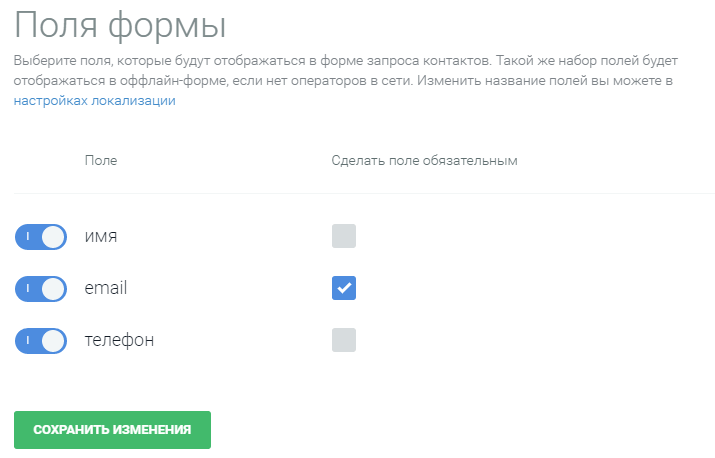This screenshot has height=458, width=715.
Task: Click the divider line below the column headers
Action: [360, 193]
